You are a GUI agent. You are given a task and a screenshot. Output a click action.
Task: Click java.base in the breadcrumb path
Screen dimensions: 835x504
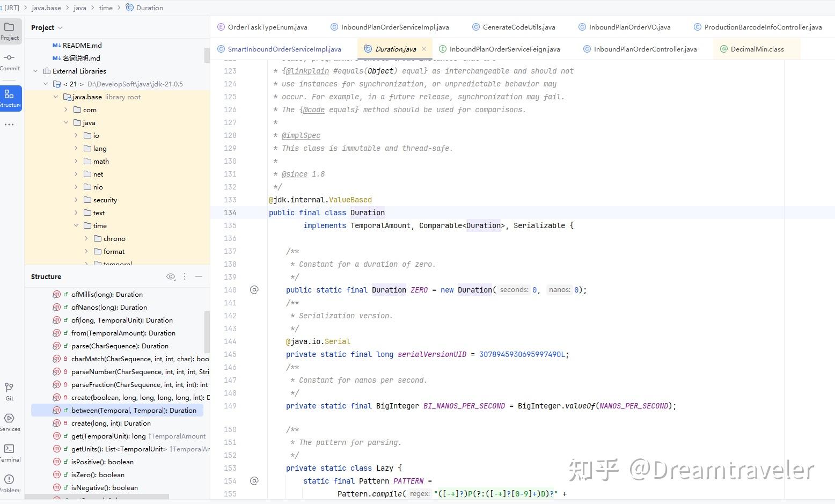pyautogui.click(x=46, y=8)
